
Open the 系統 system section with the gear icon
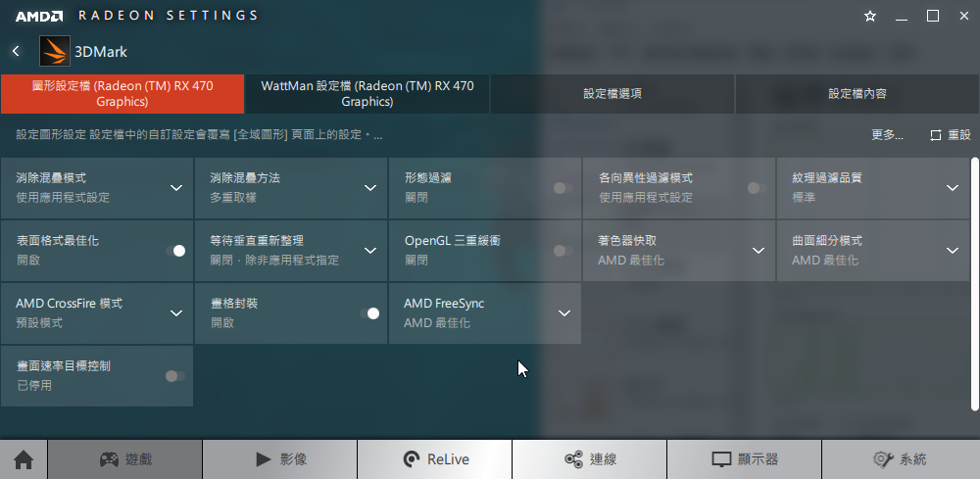[901, 459]
